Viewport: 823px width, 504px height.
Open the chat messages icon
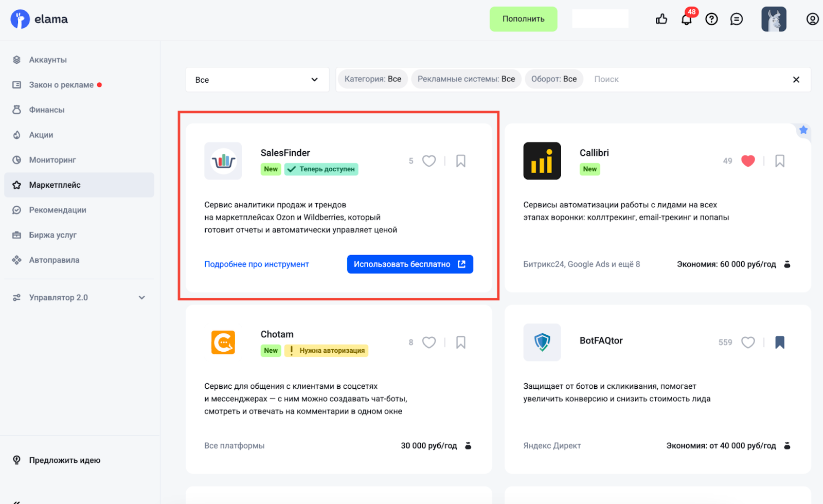coord(737,20)
